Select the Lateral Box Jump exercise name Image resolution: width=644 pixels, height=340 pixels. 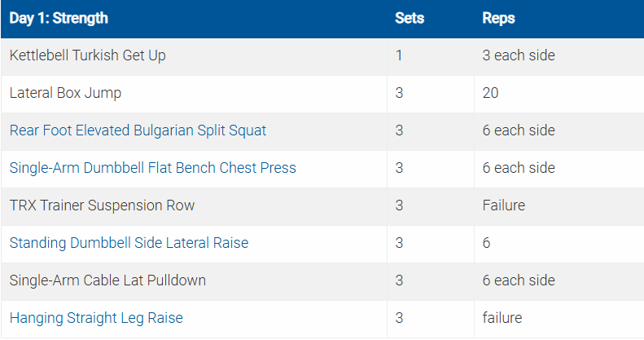coord(65,93)
